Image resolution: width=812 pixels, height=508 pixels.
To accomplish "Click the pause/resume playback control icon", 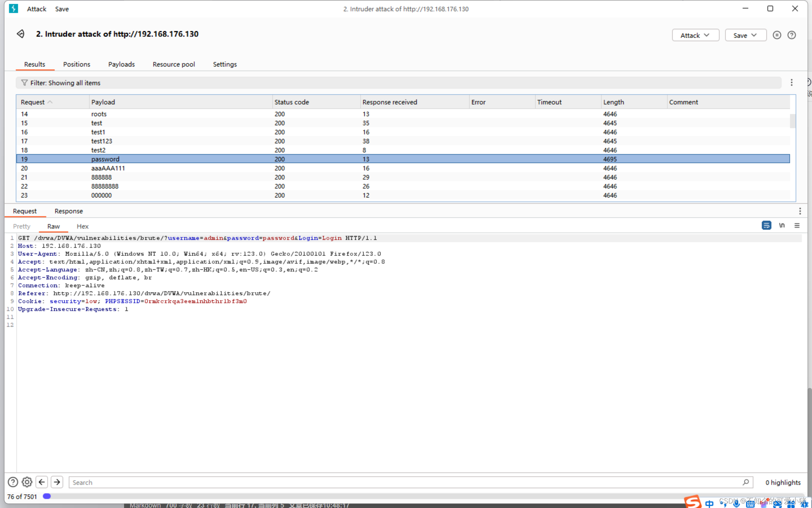I will click(x=777, y=35).
